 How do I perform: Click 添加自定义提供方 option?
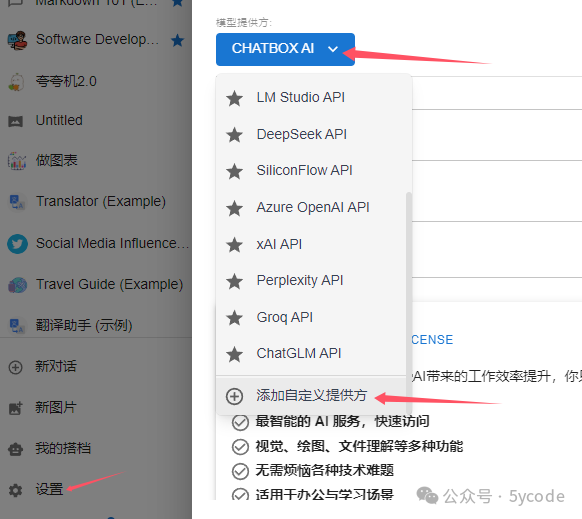(x=311, y=396)
